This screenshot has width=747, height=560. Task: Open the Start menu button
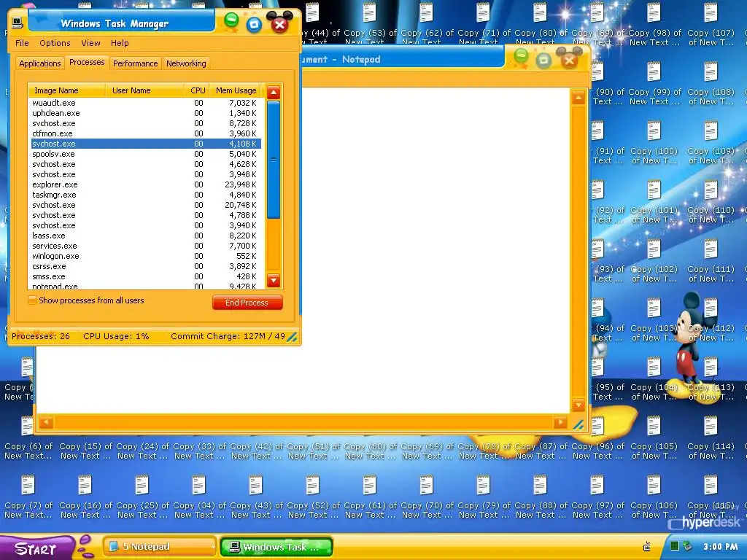(x=36, y=548)
